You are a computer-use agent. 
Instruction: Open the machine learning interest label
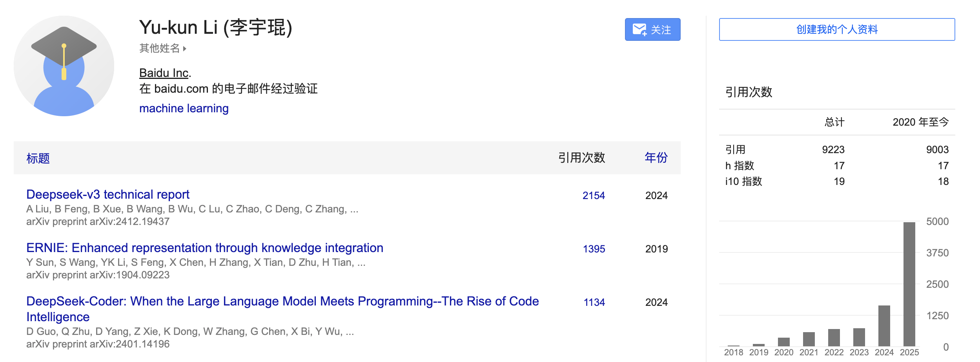coord(184,108)
